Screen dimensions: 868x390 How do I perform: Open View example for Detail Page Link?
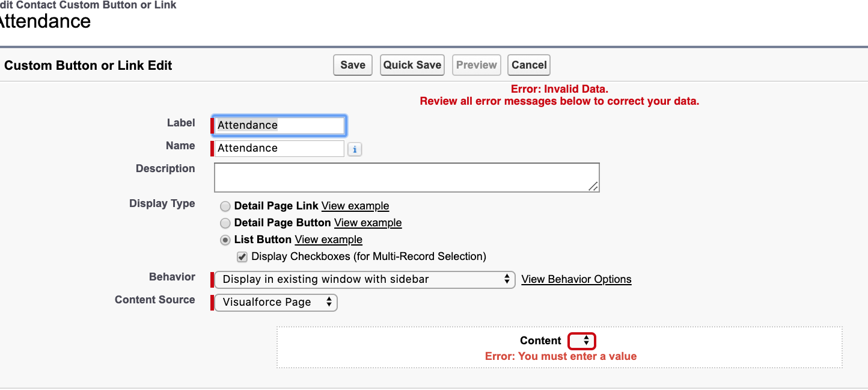coord(355,206)
